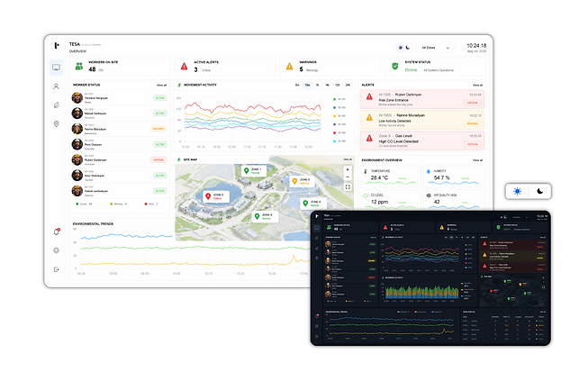Image resolution: width=588 pixels, height=381 pixels.
Task: Click green workers icon in Workers On Site
Action: click(x=79, y=67)
